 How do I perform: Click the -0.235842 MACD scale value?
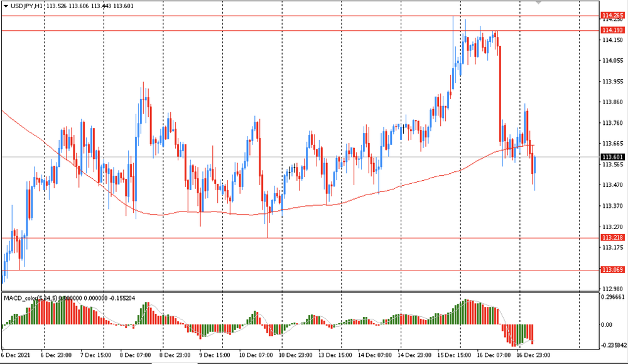click(614, 345)
